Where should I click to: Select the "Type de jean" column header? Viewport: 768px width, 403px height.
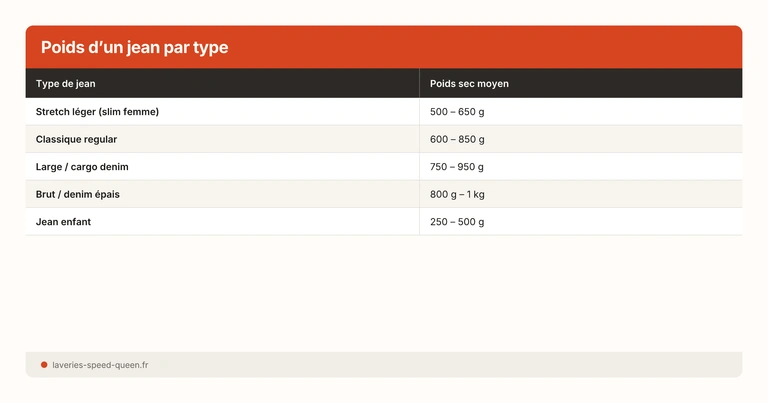[66, 84]
